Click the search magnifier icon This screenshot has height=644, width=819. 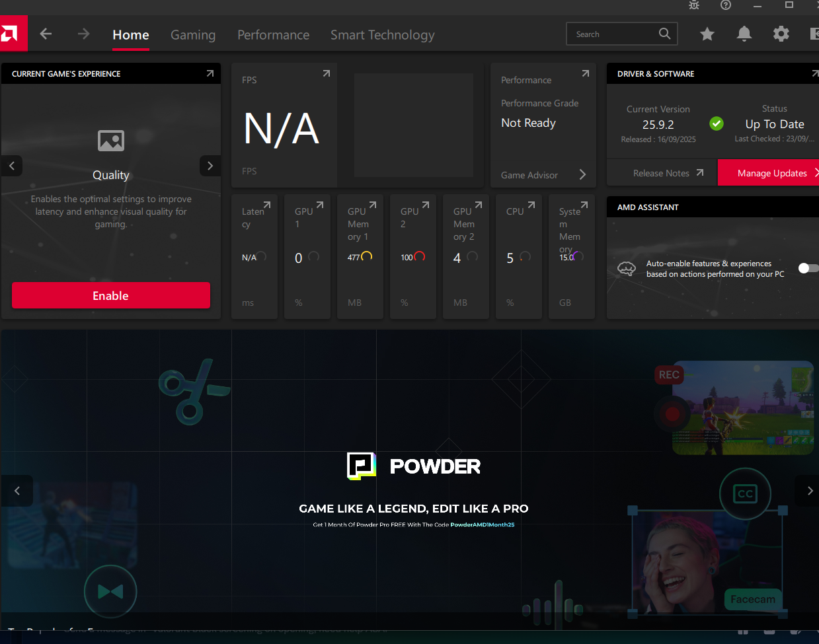665,34
